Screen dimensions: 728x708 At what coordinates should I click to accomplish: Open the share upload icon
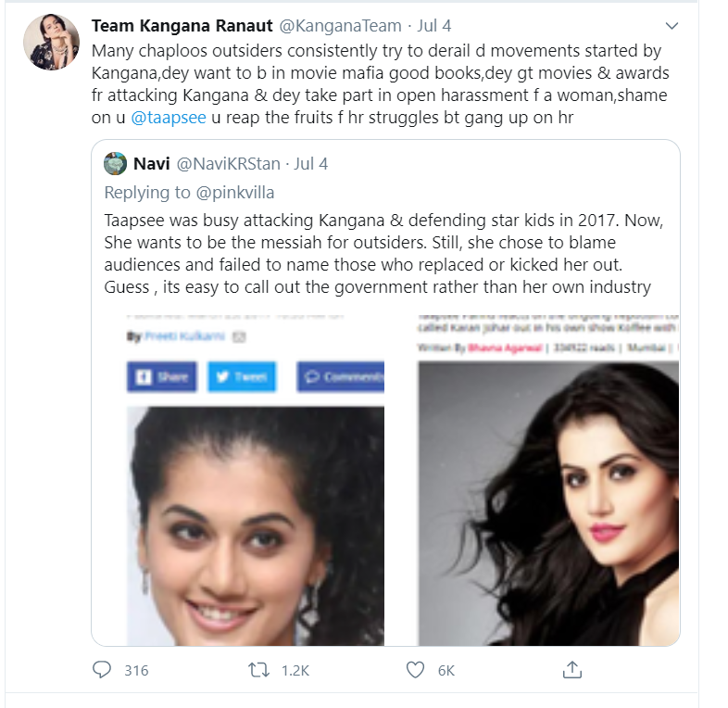[572, 669]
